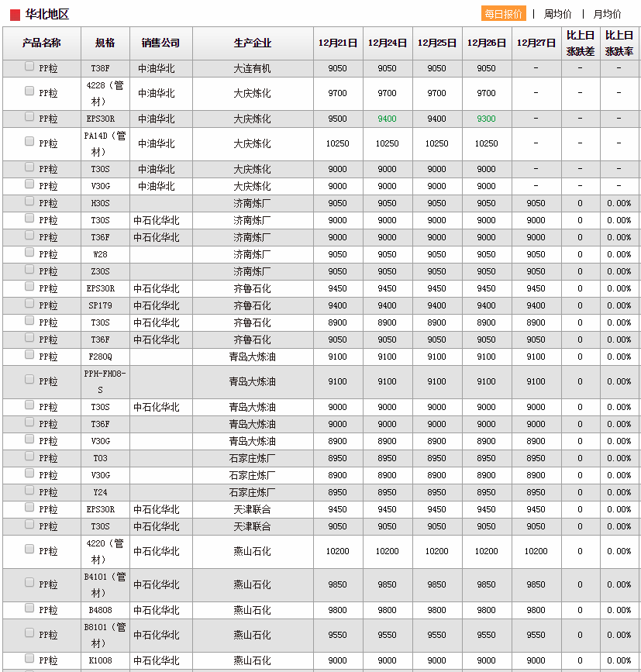
Task: Select the F280Q 青岛大炼油 checkbox
Action: tap(29, 355)
